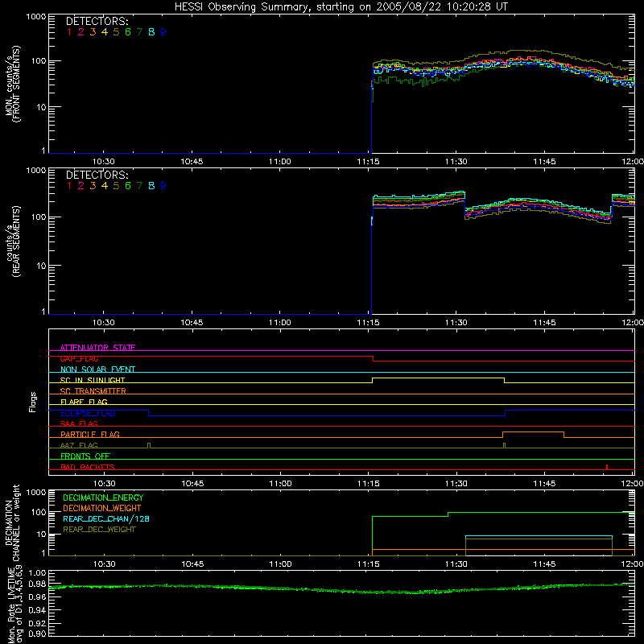Click the HESSI Observing Summary title text
Viewport: 644px width, 644px height.
tap(341, 7)
